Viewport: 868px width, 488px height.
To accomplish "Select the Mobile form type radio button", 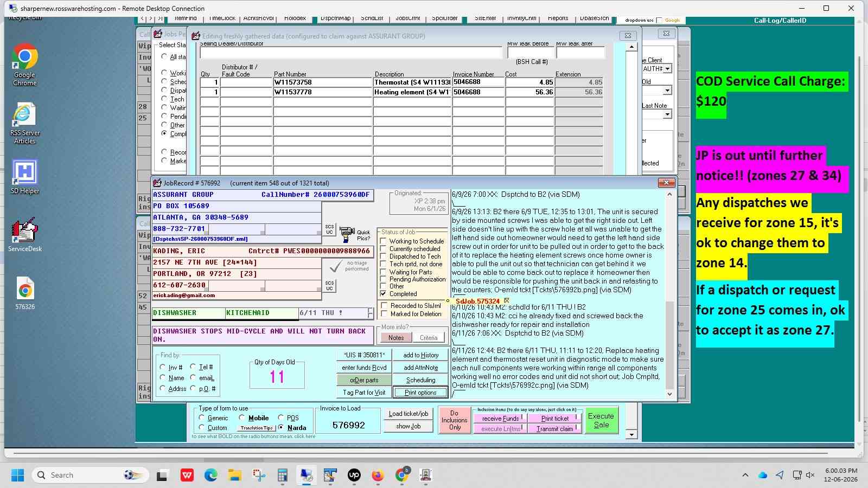I will pyautogui.click(x=242, y=418).
